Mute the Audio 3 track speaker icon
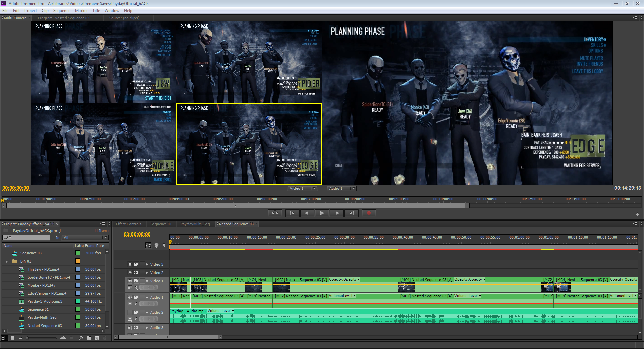 [130, 328]
